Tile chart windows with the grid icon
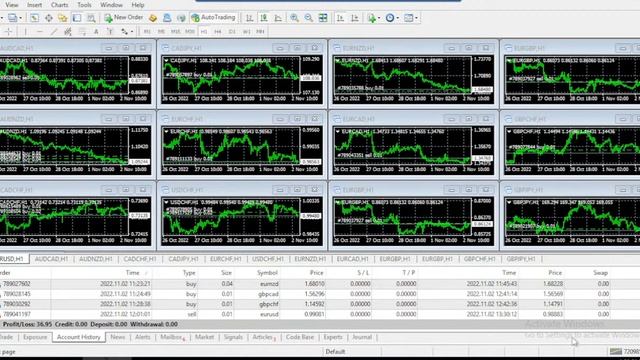 click(x=323, y=18)
